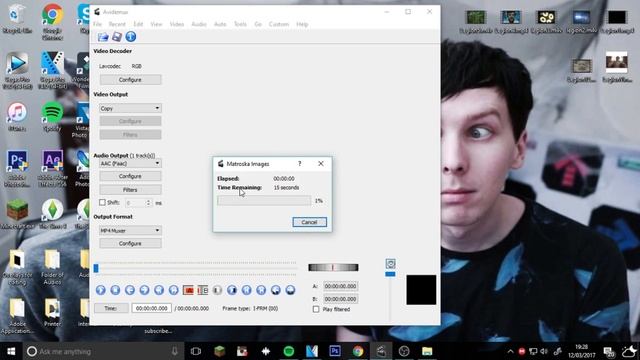Click the current time input field

[151, 308]
